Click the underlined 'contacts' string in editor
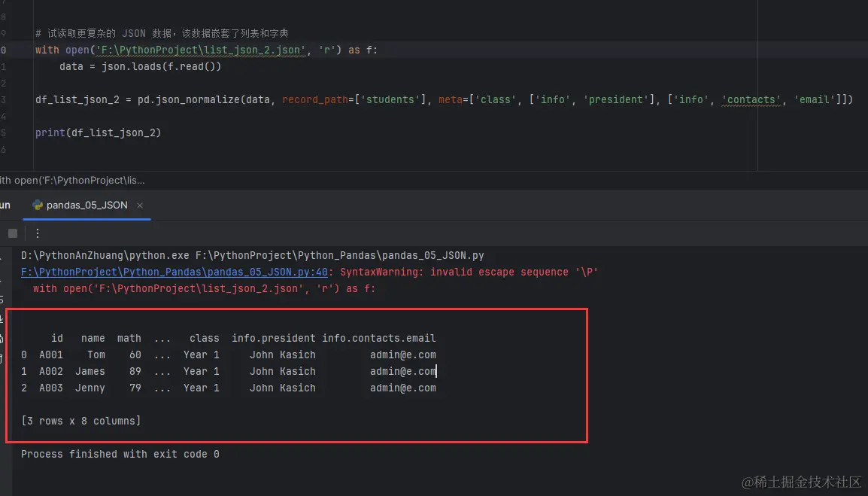Screen dimensions: 868x496 pyautogui.click(x=751, y=100)
